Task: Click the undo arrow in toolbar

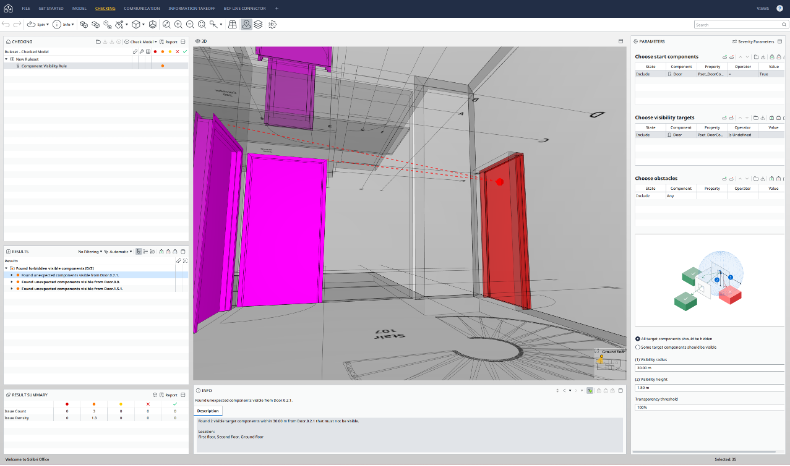Action: 7,24
